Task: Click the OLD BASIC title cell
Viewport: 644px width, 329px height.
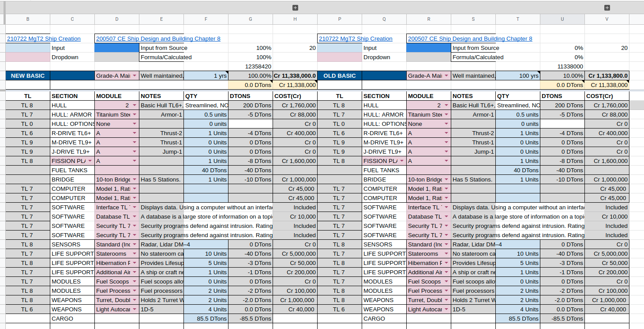Action: point(340,76)
